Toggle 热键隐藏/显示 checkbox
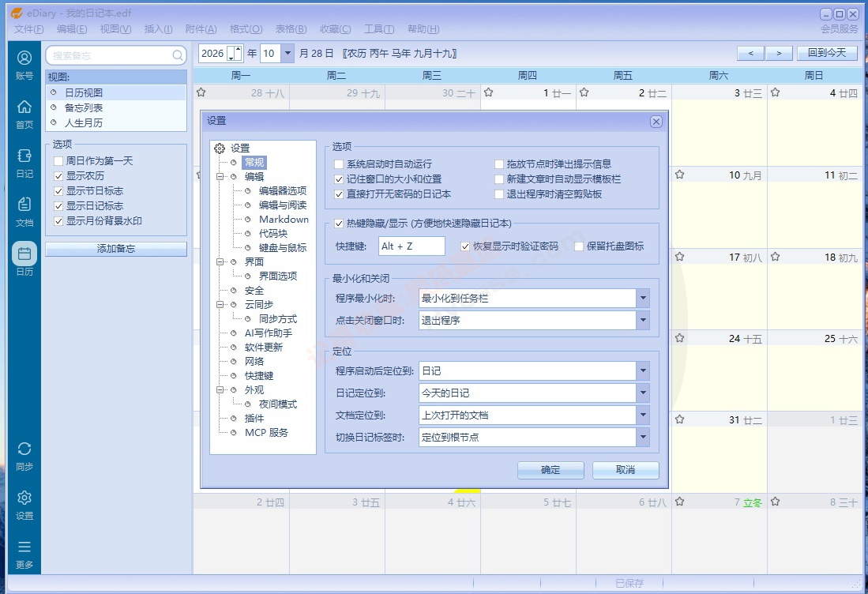 (339, 224)
